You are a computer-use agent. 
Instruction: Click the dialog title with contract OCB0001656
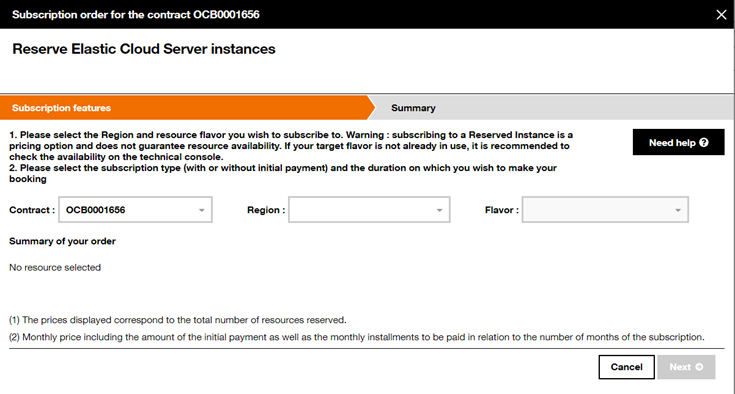tap(135, 15)
